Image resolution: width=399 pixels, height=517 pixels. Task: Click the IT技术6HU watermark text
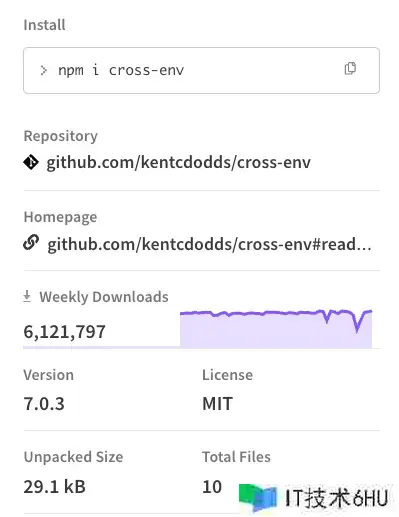(x=337, y=498)
